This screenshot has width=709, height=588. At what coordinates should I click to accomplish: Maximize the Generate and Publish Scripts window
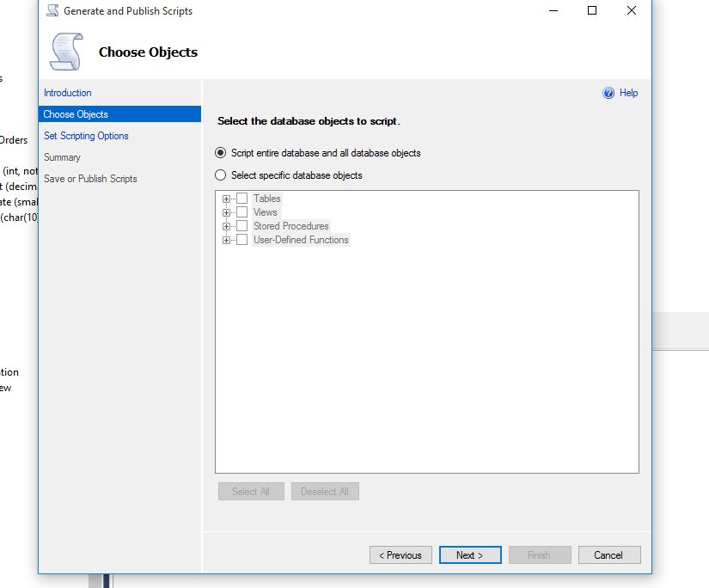(592, 10)
